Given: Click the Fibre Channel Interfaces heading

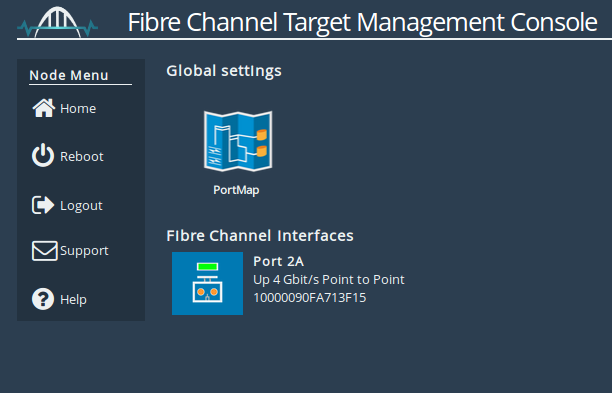Looking at the screenshot, I should click(260, 236).
